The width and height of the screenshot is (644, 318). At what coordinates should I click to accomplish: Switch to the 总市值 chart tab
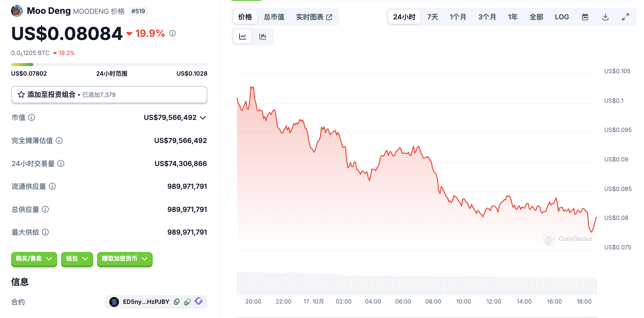coord(274,17)
